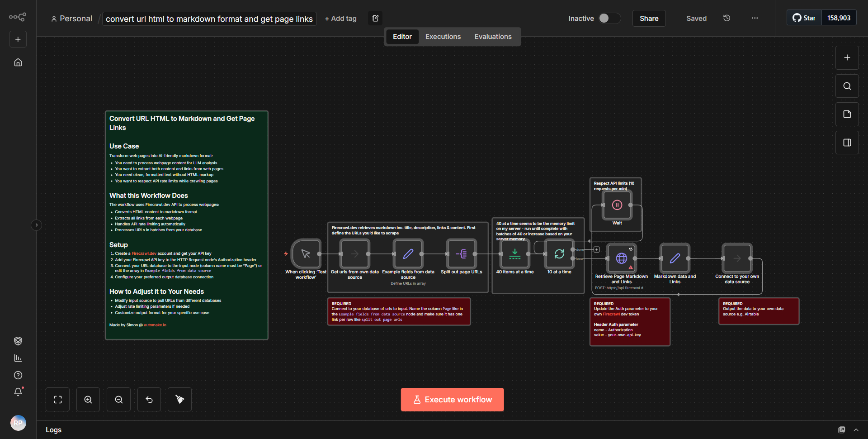Click the fit-to-view zoom icon
Image resolution: width=868 pixels, height=439 pixels.
(x=57, y=399)
